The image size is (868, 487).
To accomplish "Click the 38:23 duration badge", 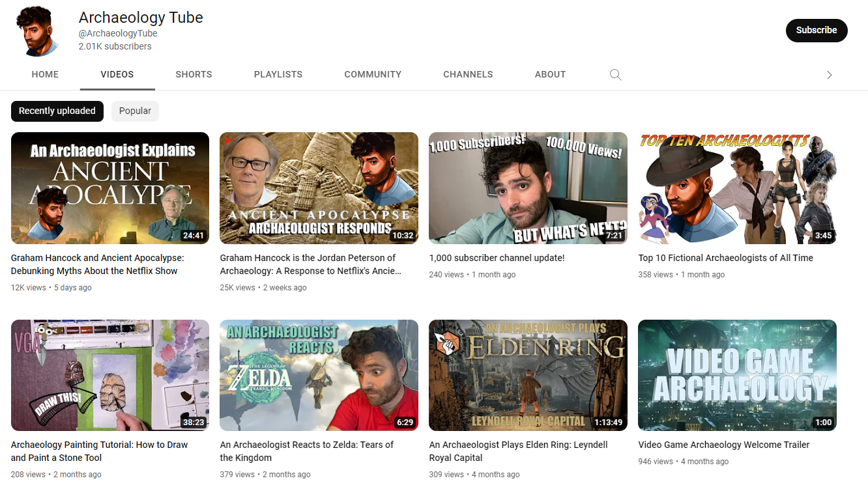I will click(194, 423).
